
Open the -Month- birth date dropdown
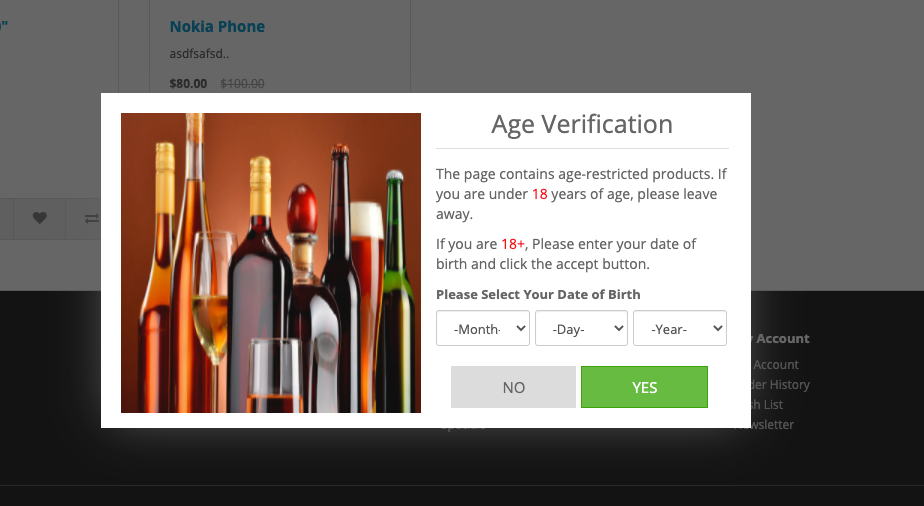click(x=483, y=328)
